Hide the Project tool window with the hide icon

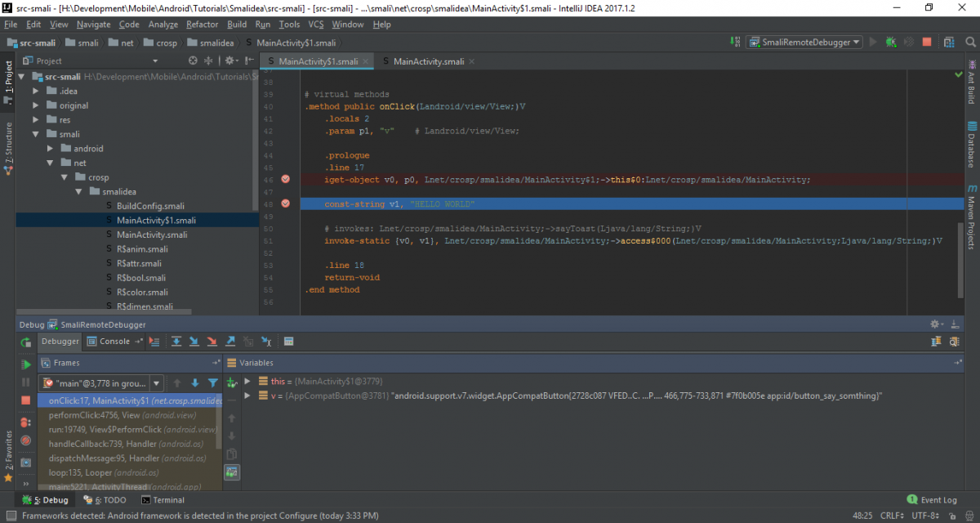pos(247,60)
